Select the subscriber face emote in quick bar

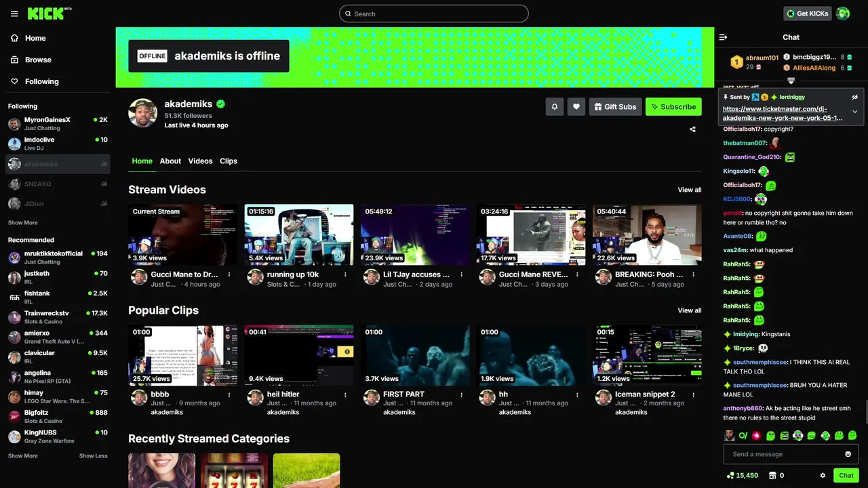pyautogui.click(x=729, y=435)
